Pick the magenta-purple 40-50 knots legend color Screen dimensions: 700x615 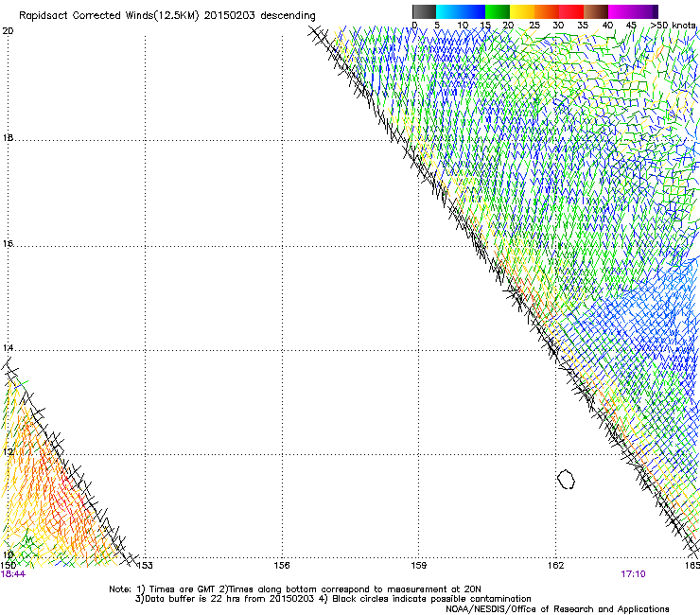coord(633,11)
